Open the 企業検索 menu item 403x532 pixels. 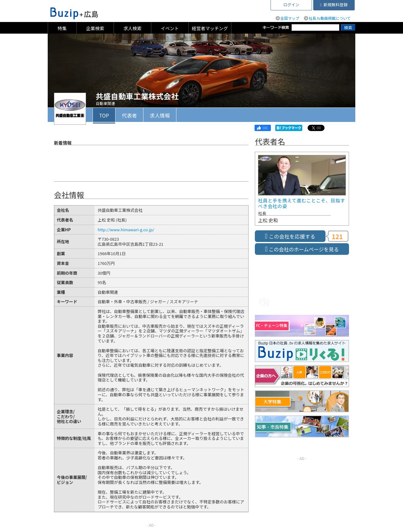click(x=95, y=28)
